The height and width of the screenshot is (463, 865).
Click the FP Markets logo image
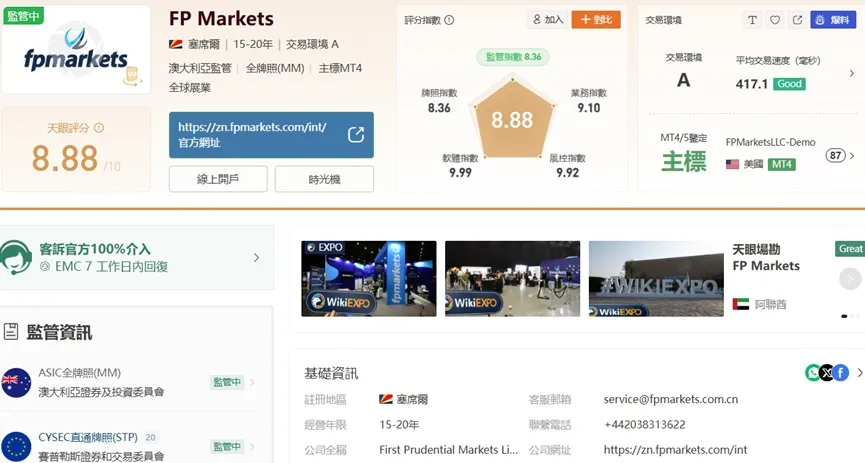coord(76,50)
